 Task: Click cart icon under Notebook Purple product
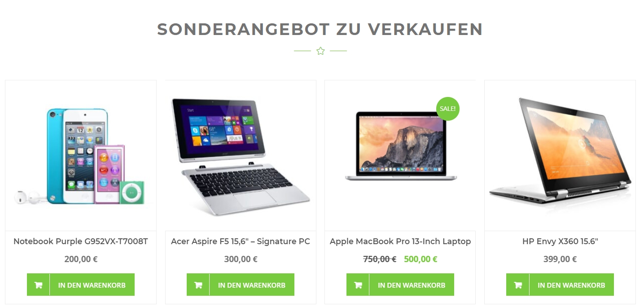click(x=39, y=285)
